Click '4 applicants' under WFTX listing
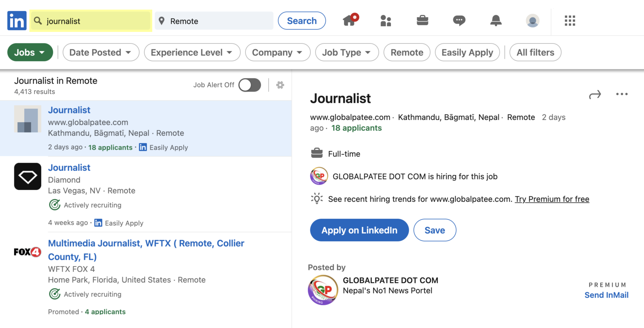 (105, 311)
